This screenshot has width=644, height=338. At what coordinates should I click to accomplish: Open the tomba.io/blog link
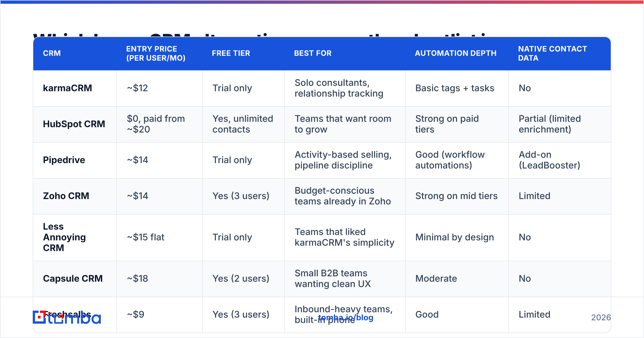point(346,318)
